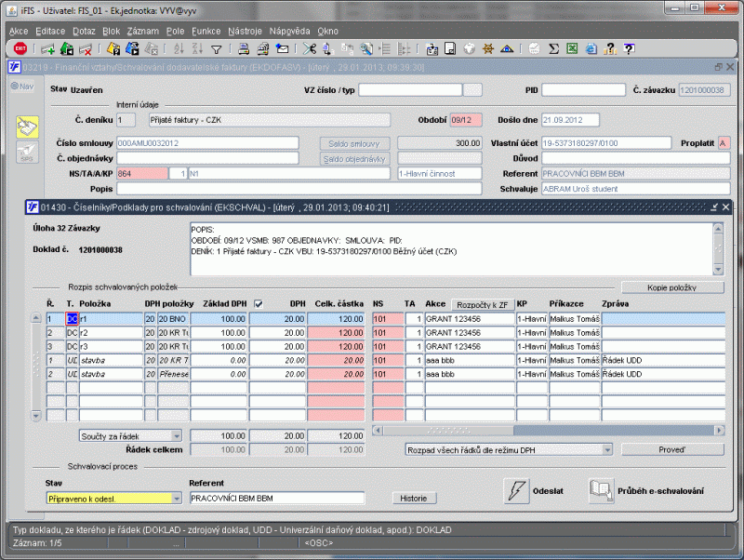Open the Součty za řádek dropdown
Screen dimensions: 744x560
click(x=130, y=436)
